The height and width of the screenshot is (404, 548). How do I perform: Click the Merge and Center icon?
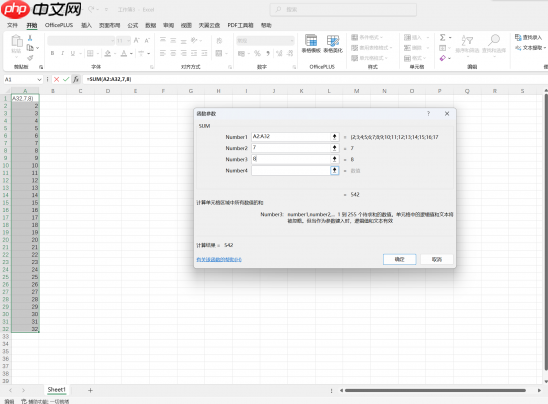[219, 53]
